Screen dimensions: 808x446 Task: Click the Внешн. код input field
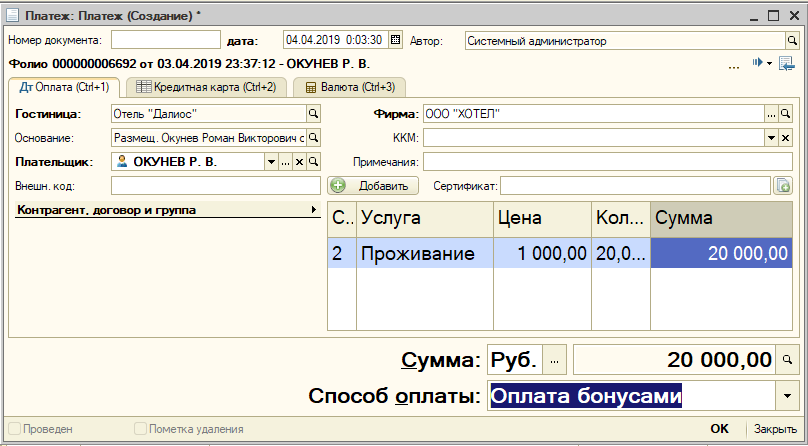point(216,186)
